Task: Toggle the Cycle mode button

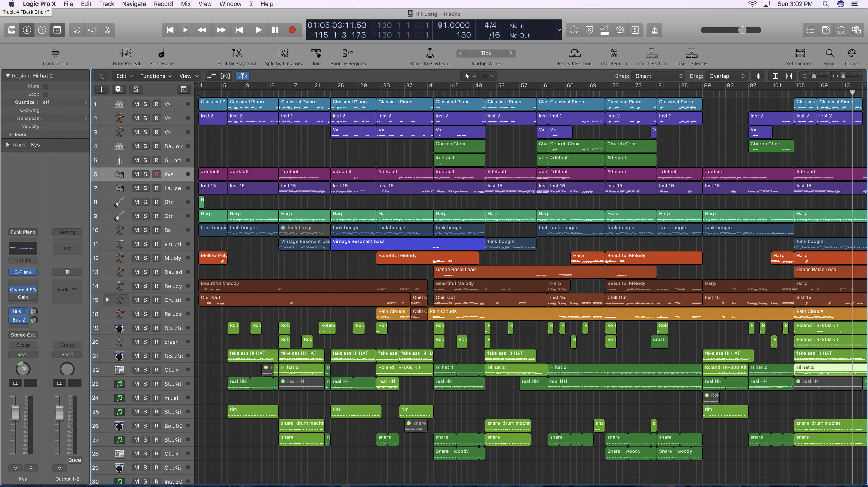Action: 574,30
